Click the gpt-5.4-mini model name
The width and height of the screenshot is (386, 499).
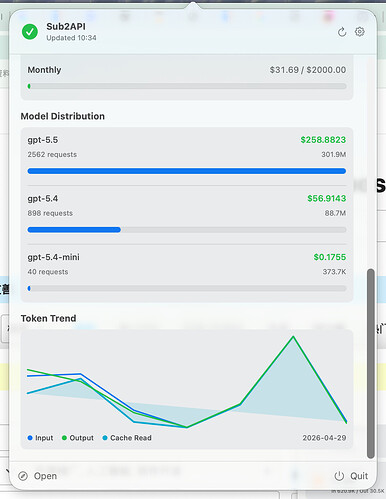tap(53, 257)
